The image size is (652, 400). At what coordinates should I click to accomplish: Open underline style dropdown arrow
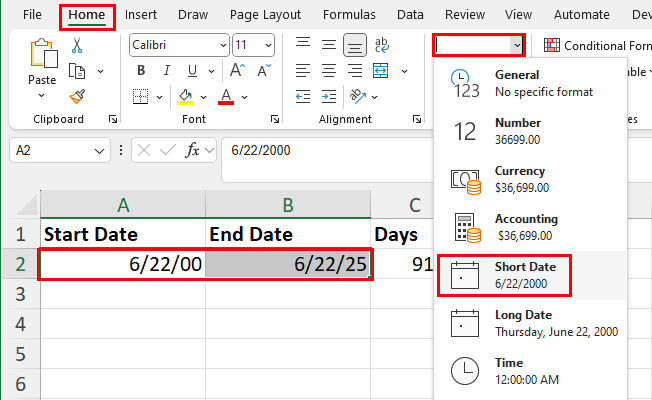[211, 72]
